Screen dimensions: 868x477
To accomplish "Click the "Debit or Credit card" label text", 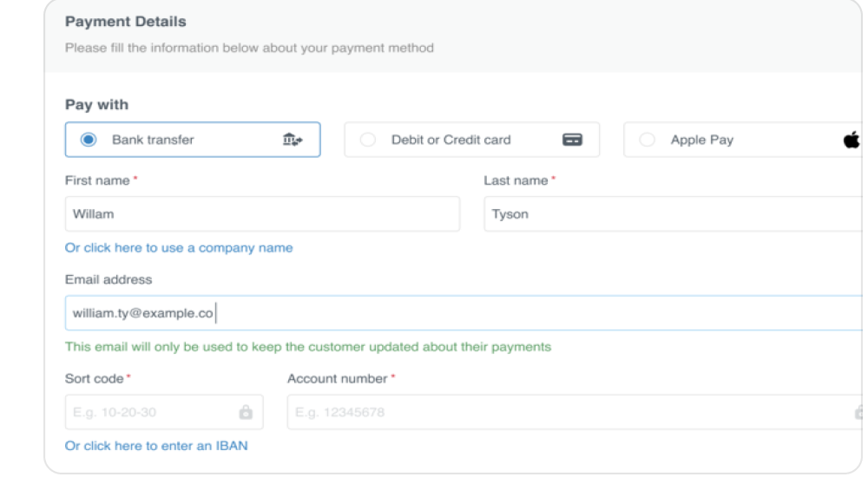I will 450,140.
